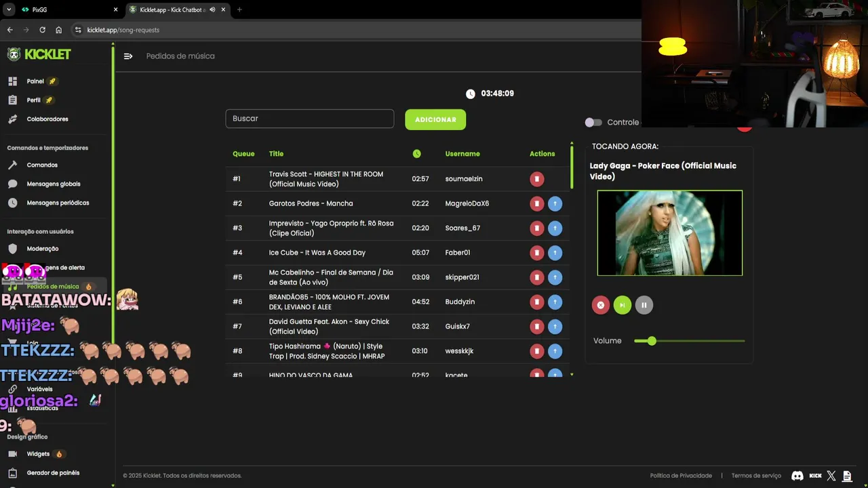Click the Username column header
Screen dimensions: 868x488
462,154
